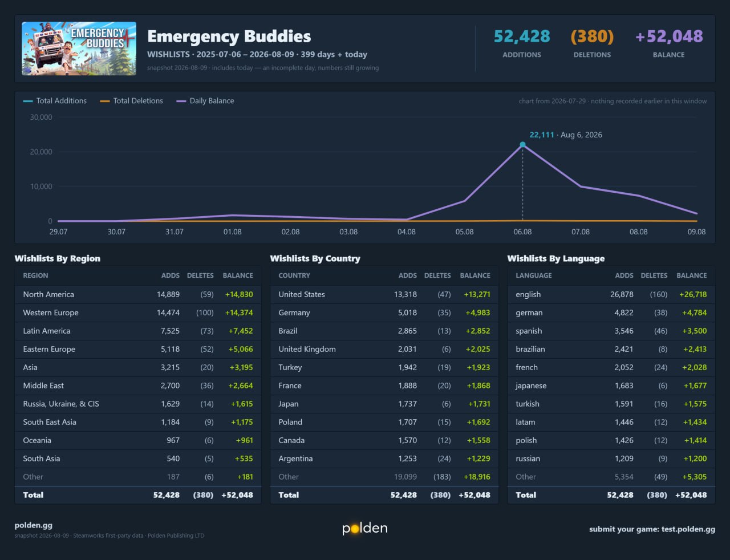Click the Wishlists By Region section title

[58, 258]
